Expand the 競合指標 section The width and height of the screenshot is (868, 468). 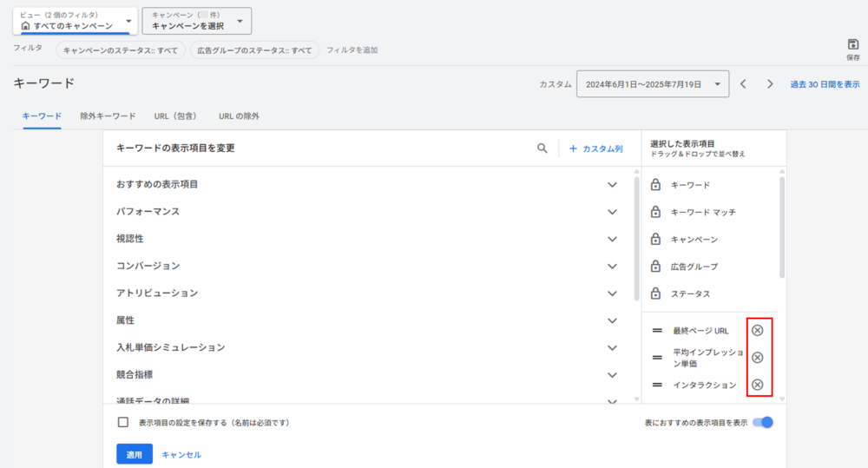coord(612,375)
